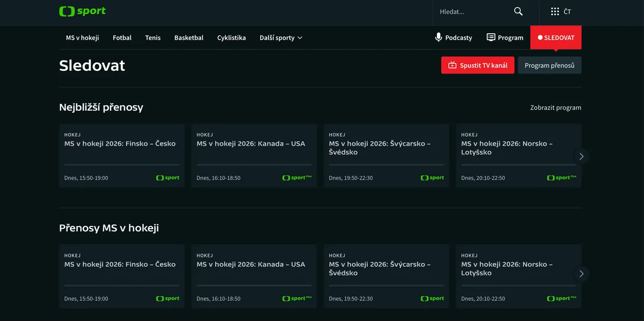Open first Kanada – USA broadcast card title
This screenshot has width=644, height=321.
pos(251,143)
